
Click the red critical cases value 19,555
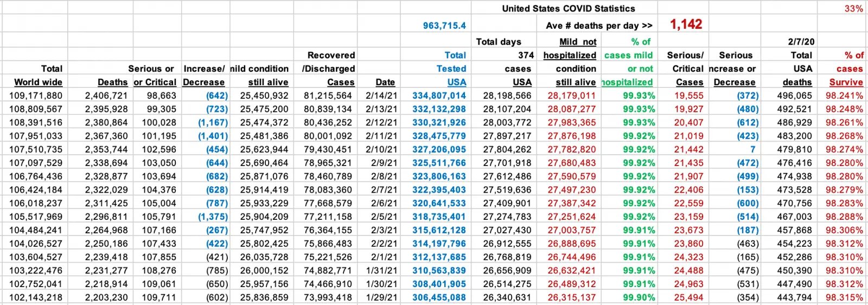(x=688, y=96)
